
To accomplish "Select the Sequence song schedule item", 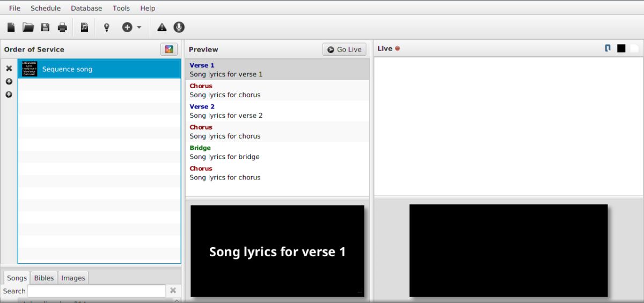I will [99, 69].
